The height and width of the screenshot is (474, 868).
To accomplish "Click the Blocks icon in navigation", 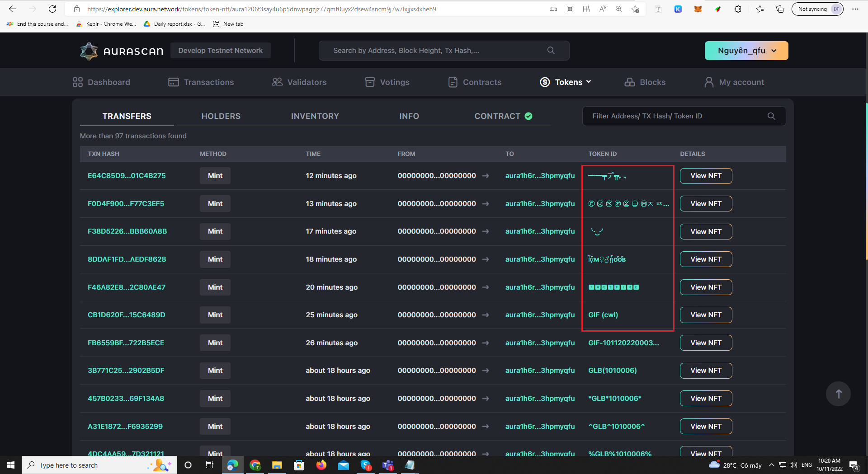I will click(x=630, y=82).
